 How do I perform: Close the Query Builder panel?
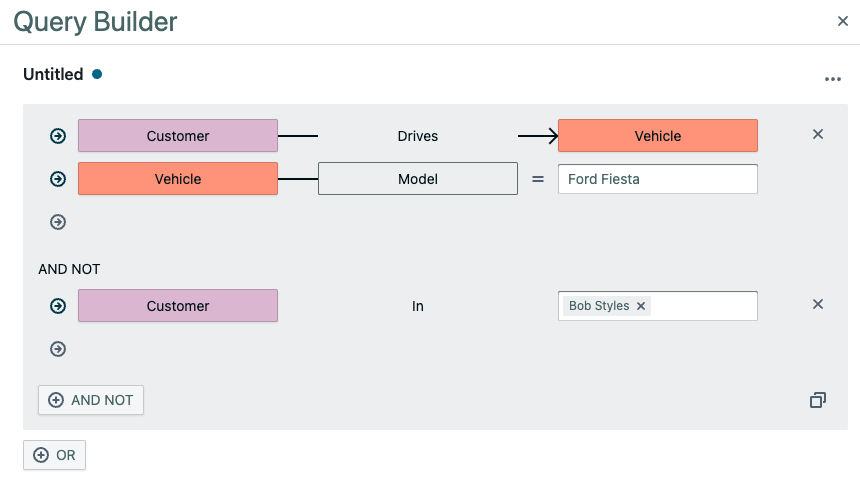tap(843, 21)
